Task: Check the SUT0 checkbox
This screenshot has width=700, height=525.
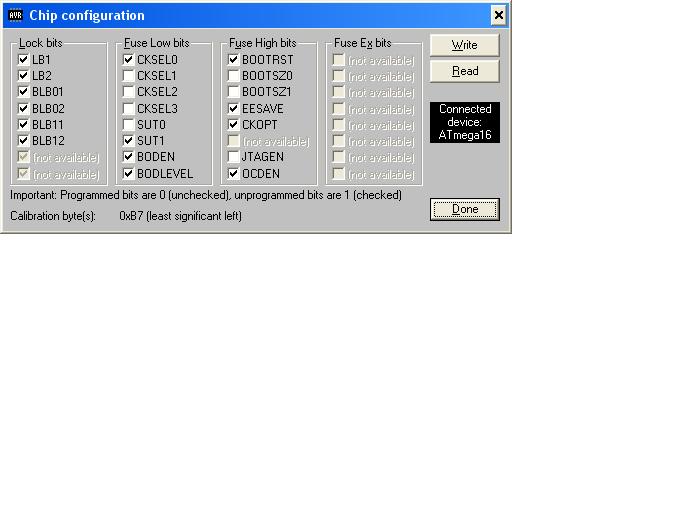Action: [128, 125]
